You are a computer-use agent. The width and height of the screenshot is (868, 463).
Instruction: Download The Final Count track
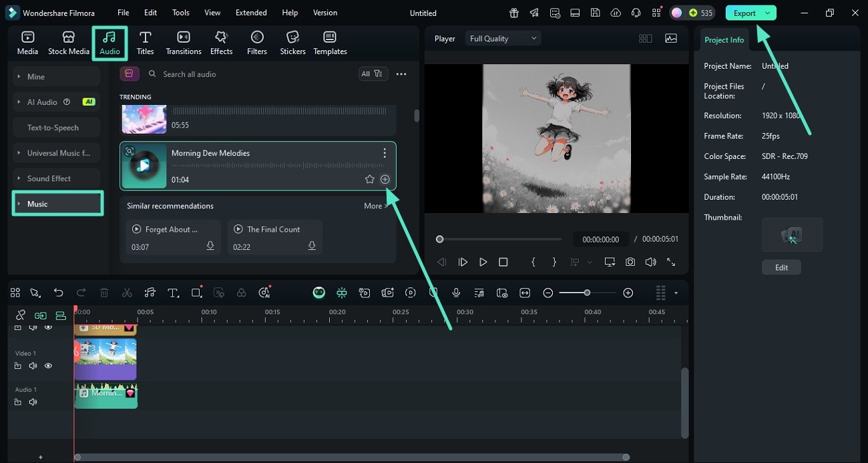(x=312, y=246)
